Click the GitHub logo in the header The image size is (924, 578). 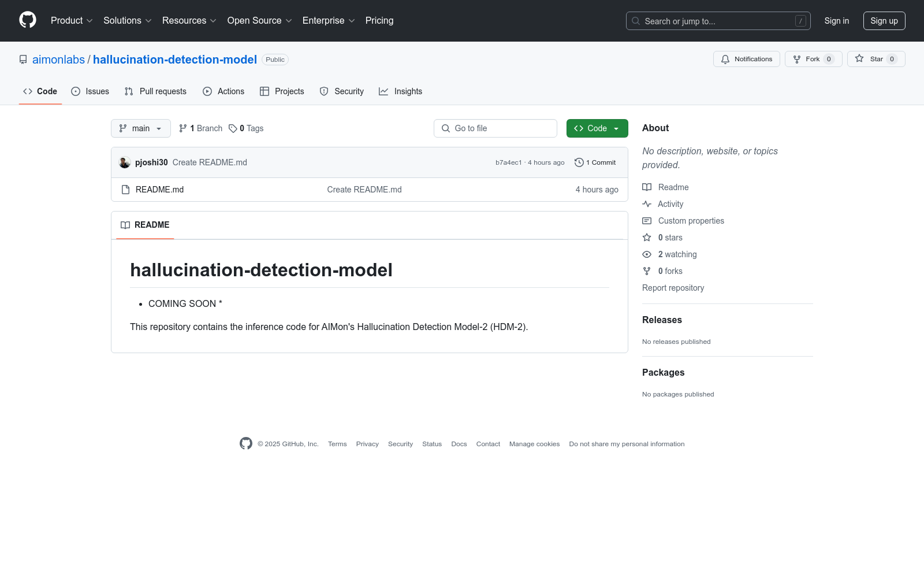tap(28, 20)
